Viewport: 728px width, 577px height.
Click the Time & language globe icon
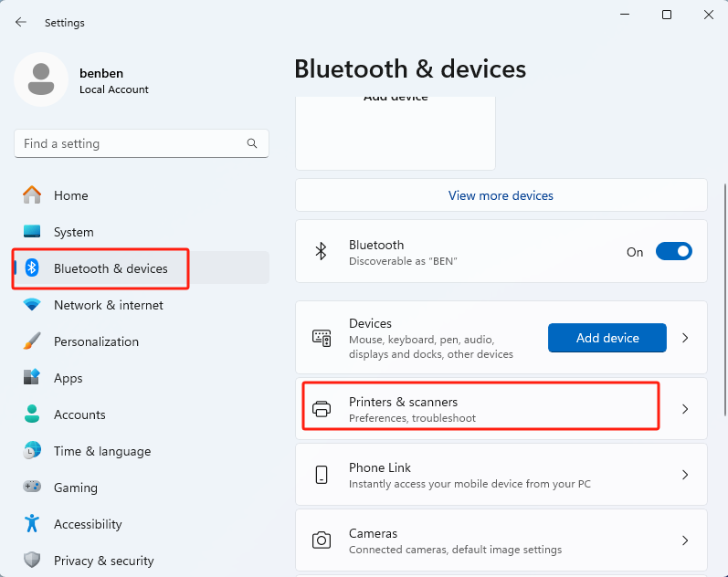(32, 450)
